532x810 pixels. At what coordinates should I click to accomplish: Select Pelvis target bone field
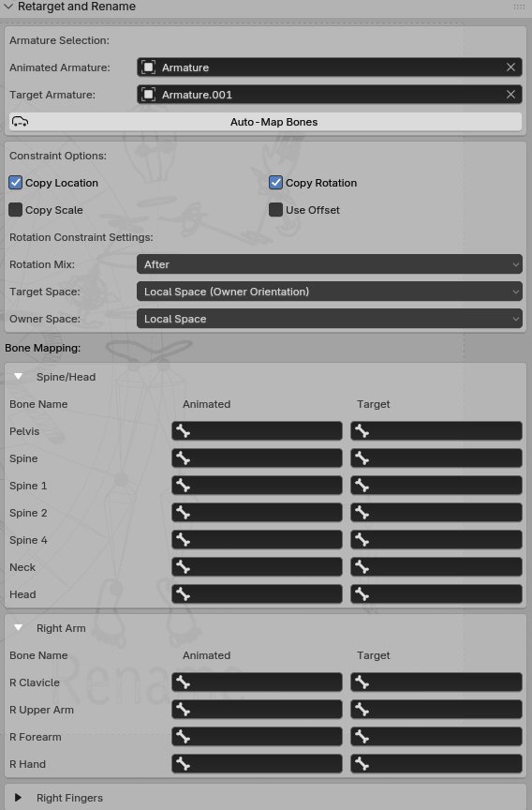(436, 431)
